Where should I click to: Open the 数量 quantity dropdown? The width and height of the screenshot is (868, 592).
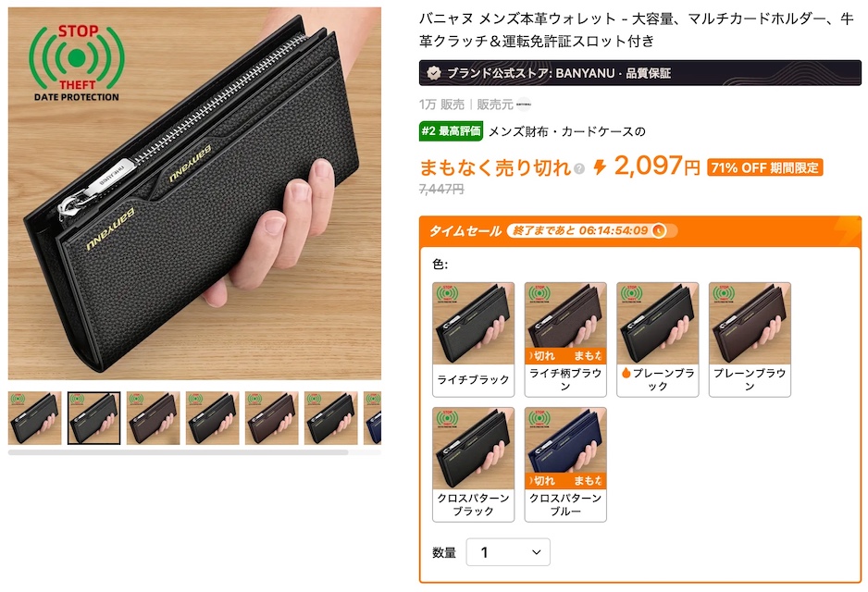[x=508, y=552]
